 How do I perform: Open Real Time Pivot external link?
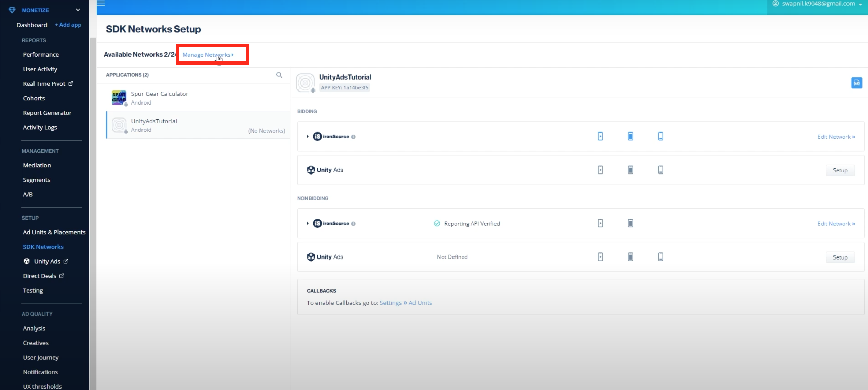(x=48, y=84)
